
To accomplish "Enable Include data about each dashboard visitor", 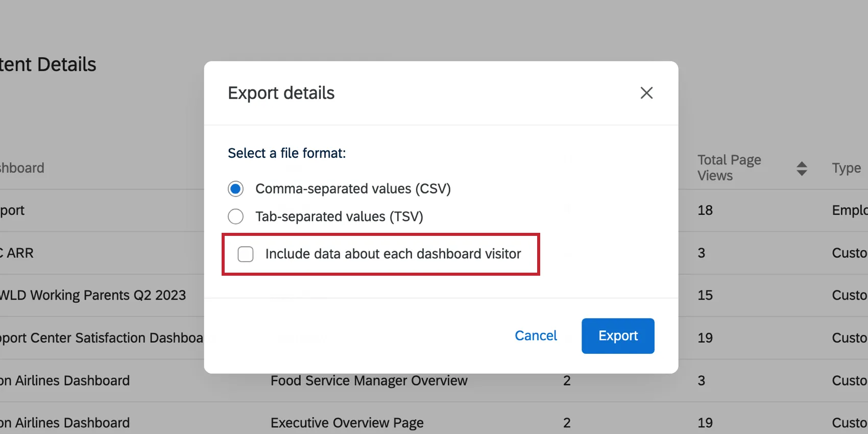I will [x=246, y=254].
